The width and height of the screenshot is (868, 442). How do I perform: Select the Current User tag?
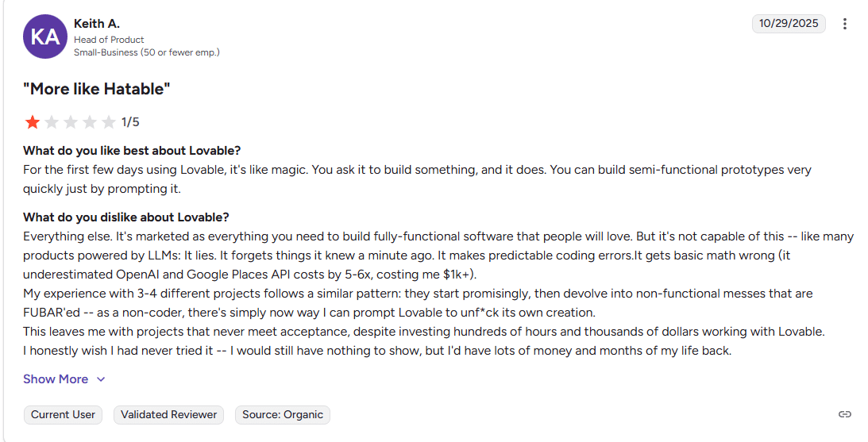(x=63, y=414)
